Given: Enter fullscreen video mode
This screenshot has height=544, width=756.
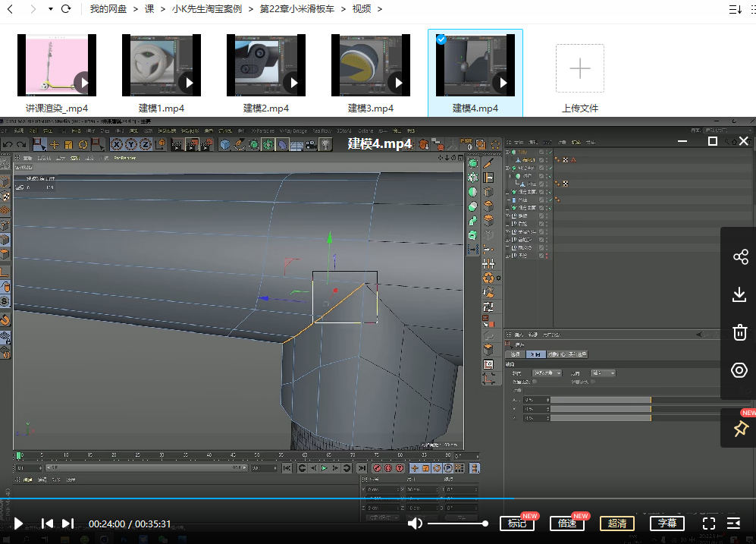Looking at the screenshot, I should coord(709,524).
